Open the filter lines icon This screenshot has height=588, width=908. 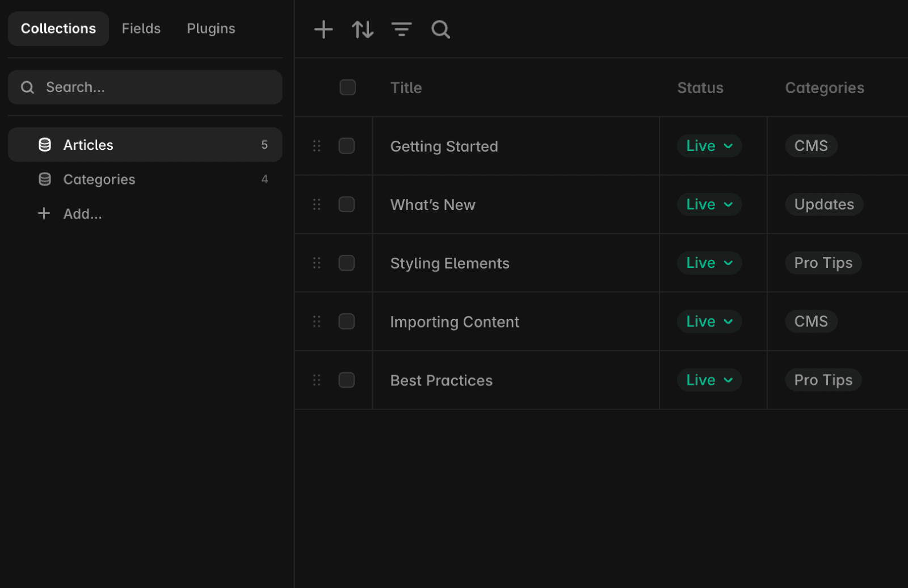(x=401, y=29)
